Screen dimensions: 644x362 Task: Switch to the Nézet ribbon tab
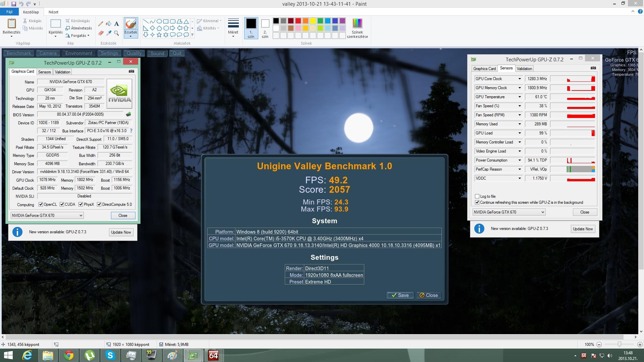click(x=53, y=12)
